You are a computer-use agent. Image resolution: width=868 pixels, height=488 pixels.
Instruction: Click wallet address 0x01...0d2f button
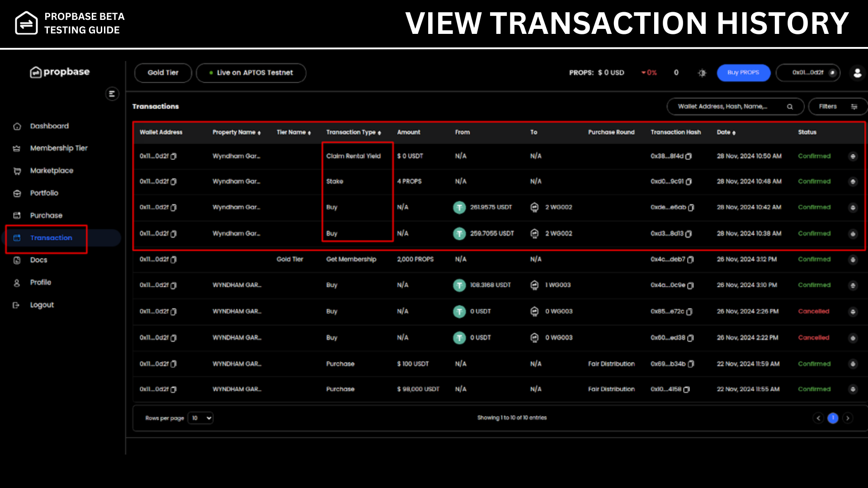[807, 73]
